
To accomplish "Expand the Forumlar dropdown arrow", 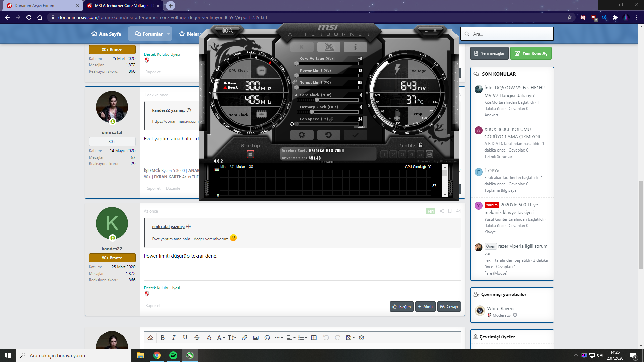I will (168, 34).
